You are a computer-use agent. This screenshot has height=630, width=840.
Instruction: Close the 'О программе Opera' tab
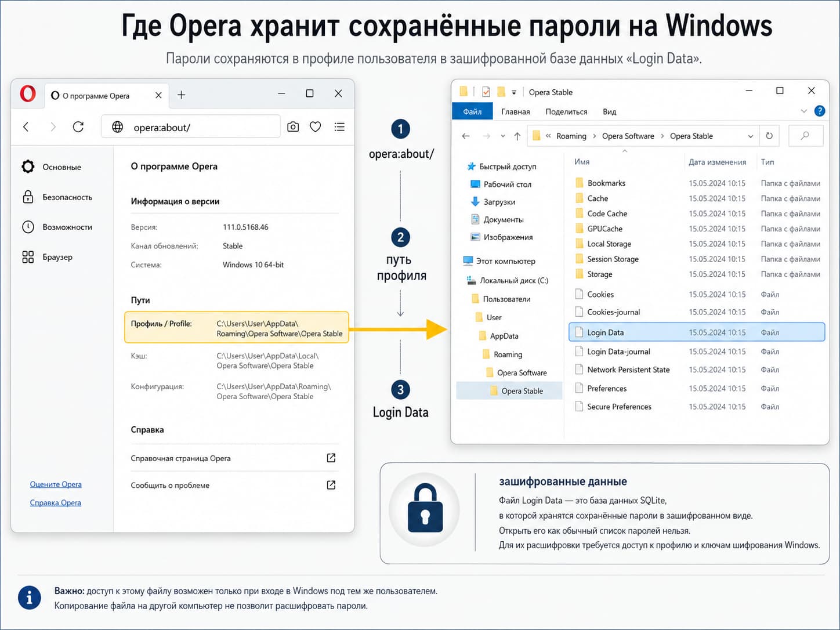click(x=158, y=95)
